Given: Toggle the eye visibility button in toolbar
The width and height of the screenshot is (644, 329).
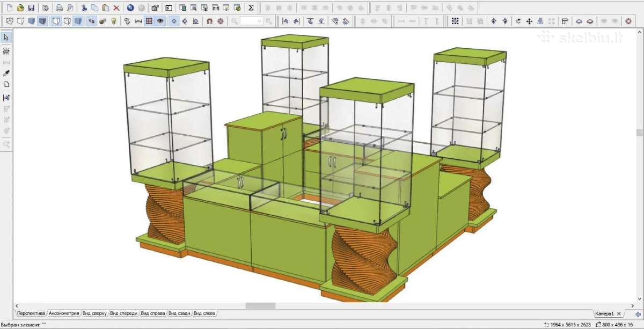Looking at the screenshot, I should (x=160, y=21).
